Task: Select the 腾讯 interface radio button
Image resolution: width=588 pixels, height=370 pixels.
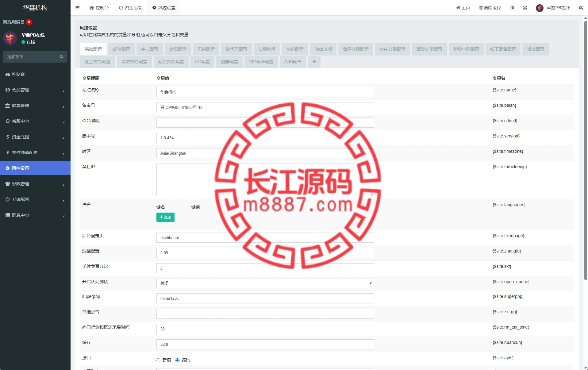Action: pyautogui.click(x=177, y=360)
